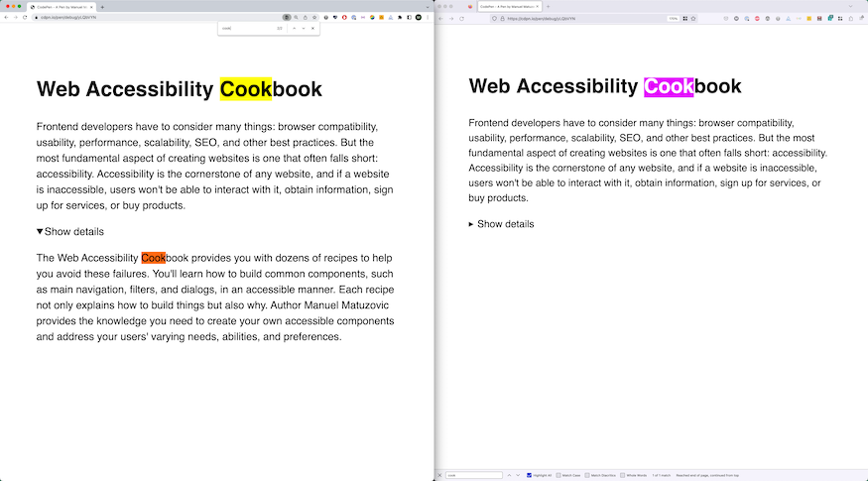Open Chrome profile avatar
Image resolution: width=868 pixels, height=481 pixels.
coord(419,17)
